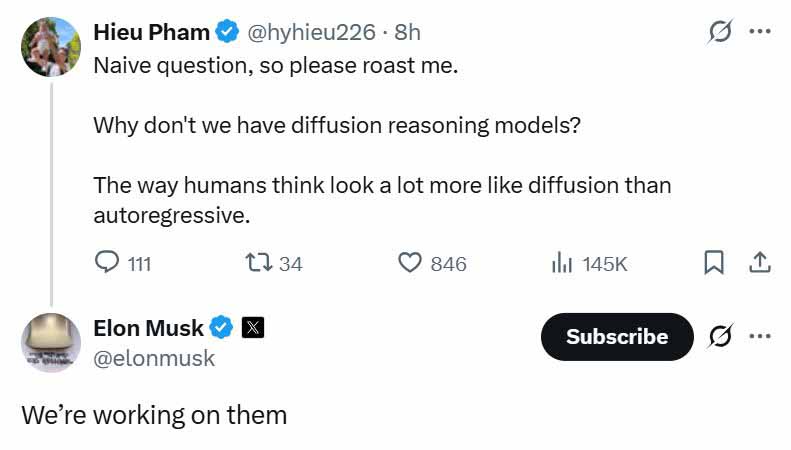Click the X affiliation badge near Elon Musk
Viewport: 791px width, 450px height.
tap(253, 328)
